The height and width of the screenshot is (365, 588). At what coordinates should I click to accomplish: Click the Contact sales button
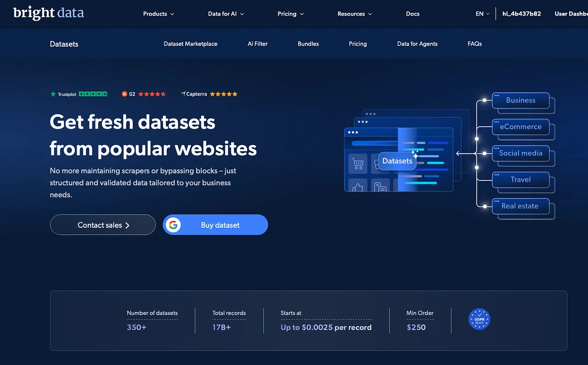pyautogui.click(x=103, y=225)
